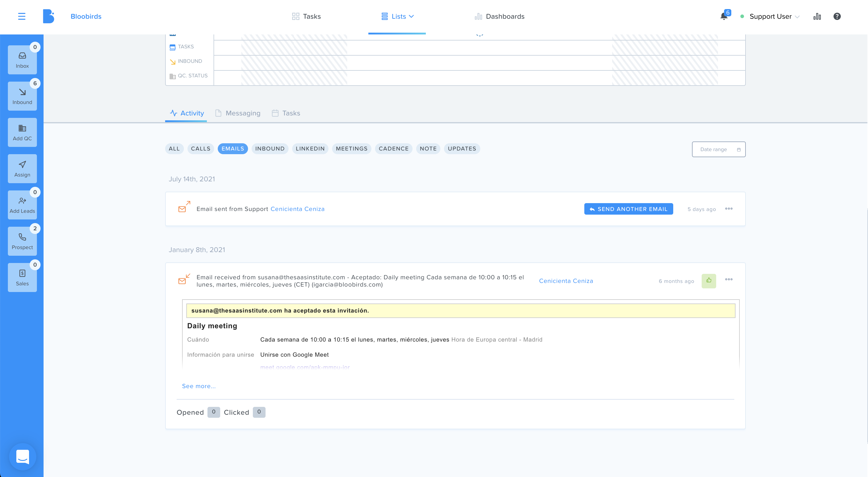Image resolution: width=868 pixels, height=477 pixels.
Task: Open the Date range picker
Action: tap(719, 149)
